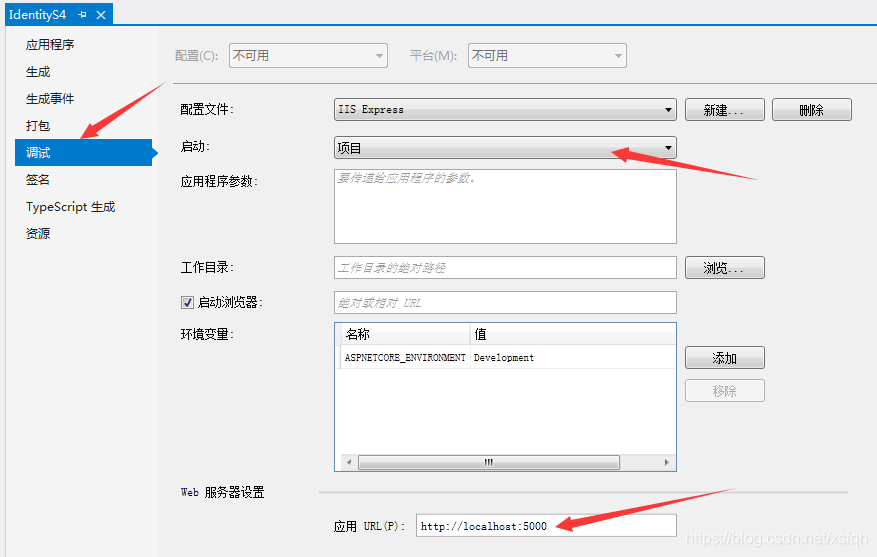This screenshot has height=557, width=877.
Task: Select the 调试 page
Action: (83, 152)
